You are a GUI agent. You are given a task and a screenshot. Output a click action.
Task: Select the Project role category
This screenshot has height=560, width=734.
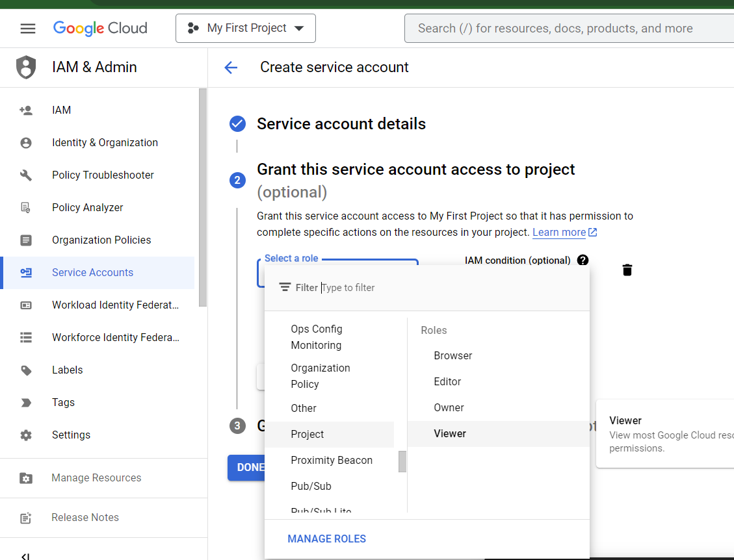point(308,434)
